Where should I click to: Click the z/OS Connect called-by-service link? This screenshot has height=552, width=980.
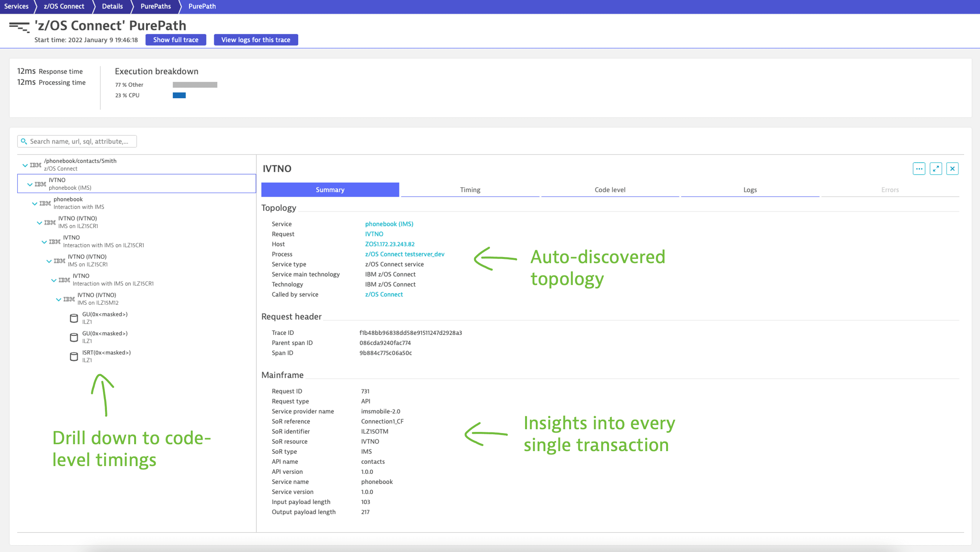[384, 294]
